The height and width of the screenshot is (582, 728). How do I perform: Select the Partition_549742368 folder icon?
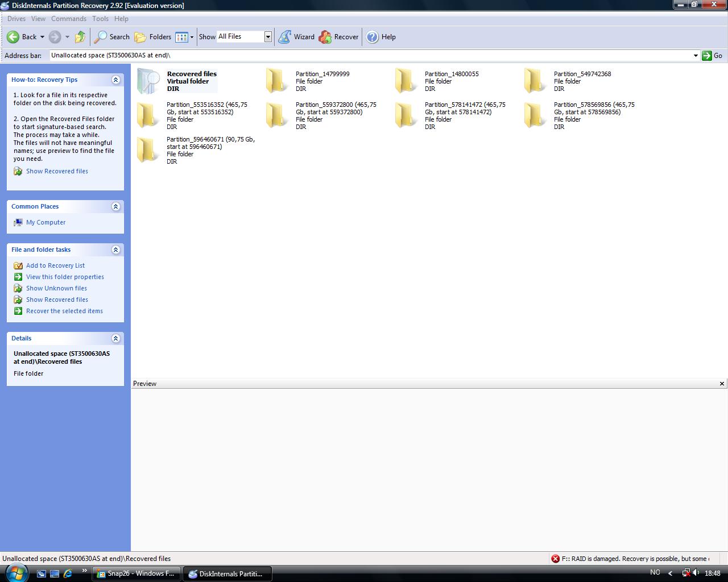[535, 81]
